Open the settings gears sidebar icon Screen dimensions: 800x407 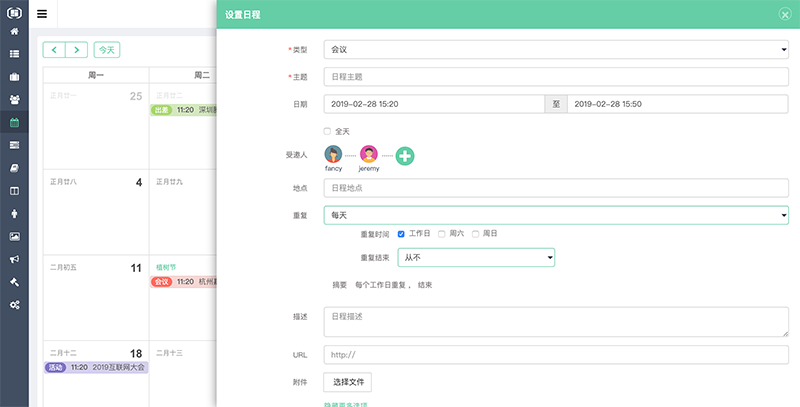14,304
